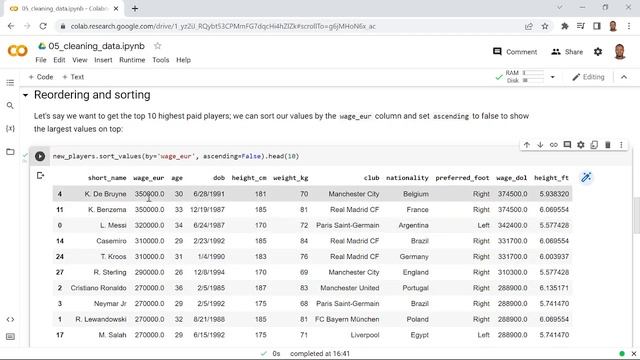Open account profile avatar in Colab
Image resolution: width=640 pixels, height=360 pixels.
click(x=620, y=52)
